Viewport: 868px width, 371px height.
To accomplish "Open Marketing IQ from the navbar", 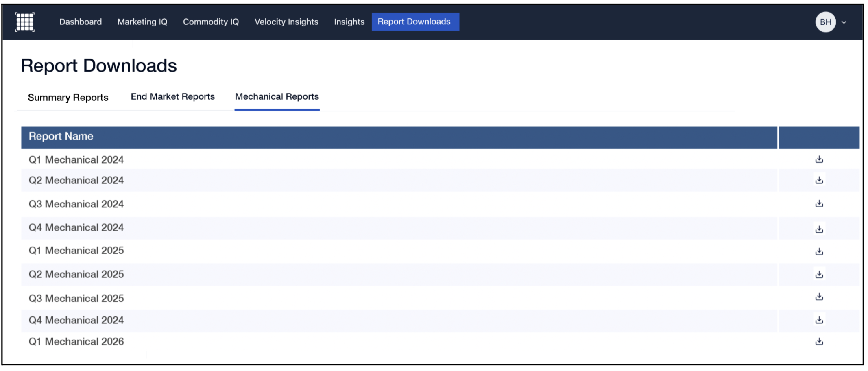I will click(142, 22).
